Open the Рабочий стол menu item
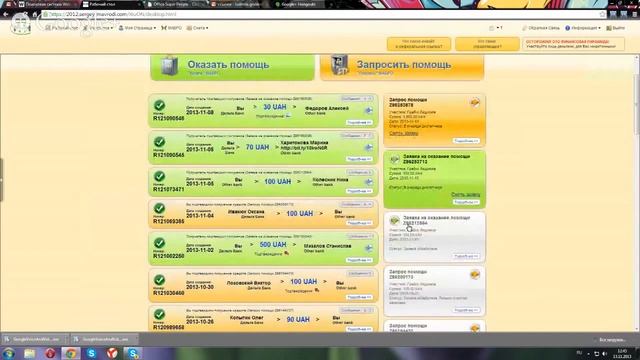This screenshot has width=640, height=360. click(x=62, y=28)
